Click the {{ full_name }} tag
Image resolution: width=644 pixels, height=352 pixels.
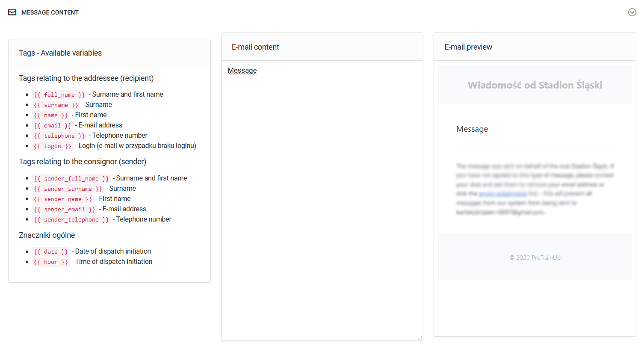click(x=59, y=95)
